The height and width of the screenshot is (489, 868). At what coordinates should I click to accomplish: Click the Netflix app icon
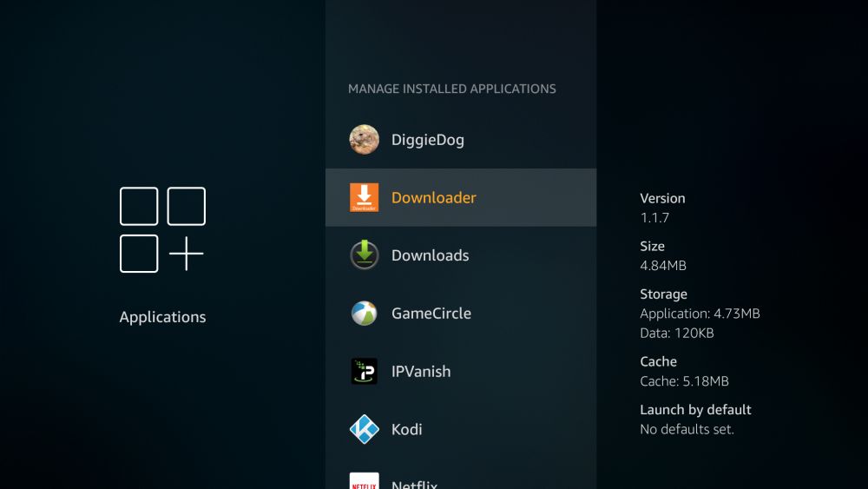coord(365,480)
